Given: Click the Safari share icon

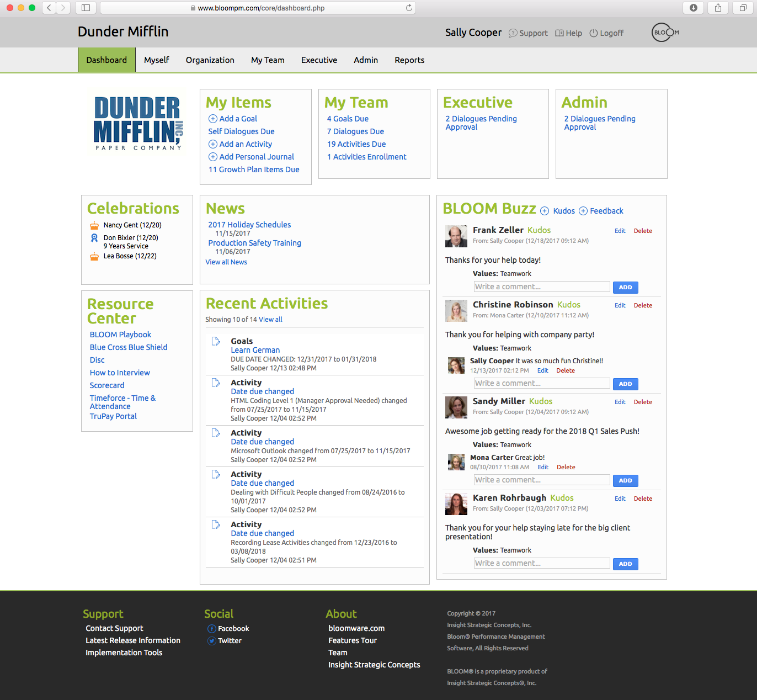Looking at the screenshot, I should point(718,8).
